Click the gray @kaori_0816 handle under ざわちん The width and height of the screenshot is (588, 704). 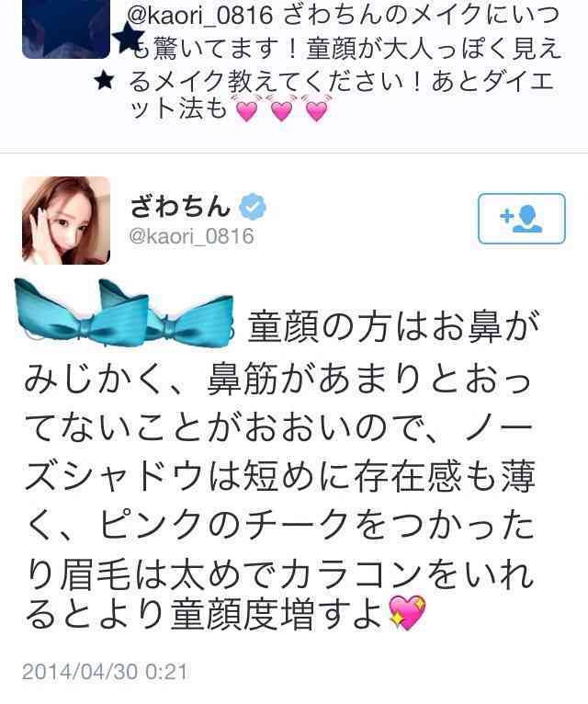click(x=192, y=236)
